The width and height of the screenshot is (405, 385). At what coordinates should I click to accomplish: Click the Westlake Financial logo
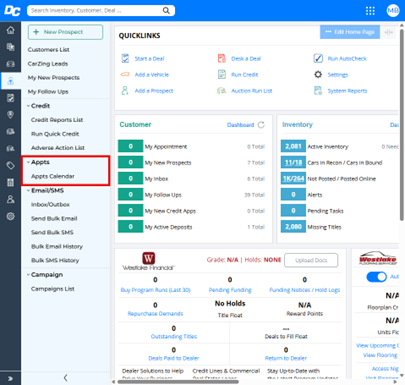coord(148,261)
